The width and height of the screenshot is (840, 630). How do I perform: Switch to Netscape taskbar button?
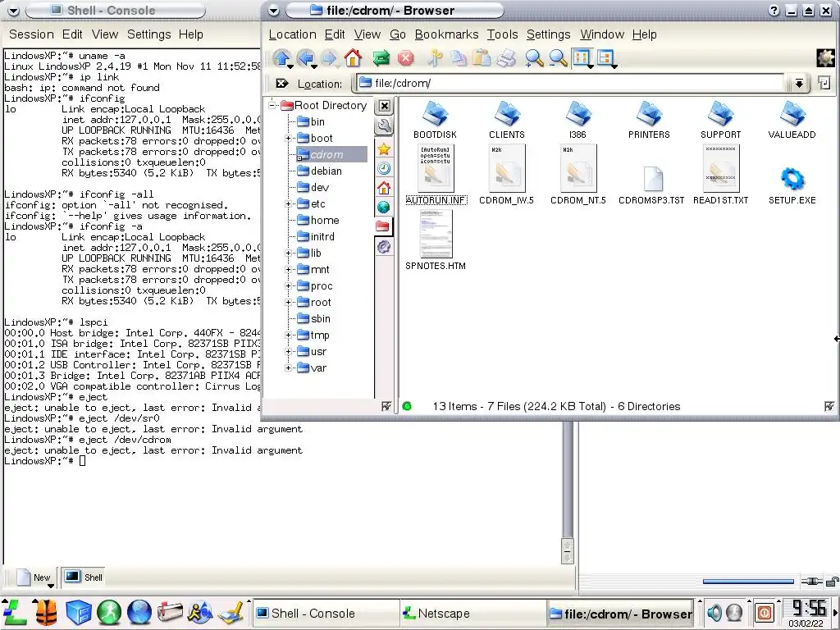click(472, 614)
